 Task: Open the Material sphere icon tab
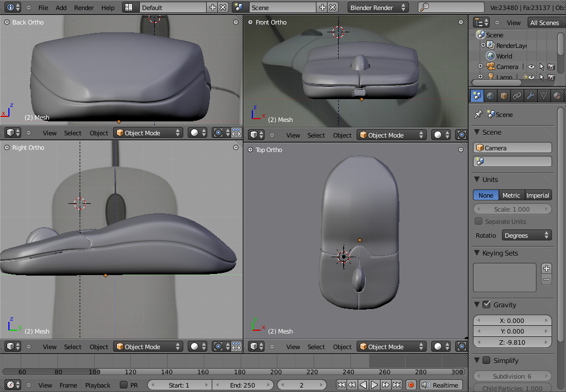click(557, 96)
